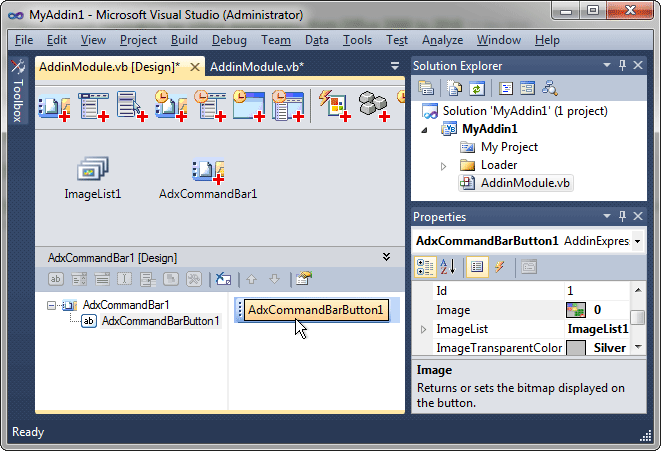
Task: Close AddinModule.vb [Design] tab
Action: 194,67
